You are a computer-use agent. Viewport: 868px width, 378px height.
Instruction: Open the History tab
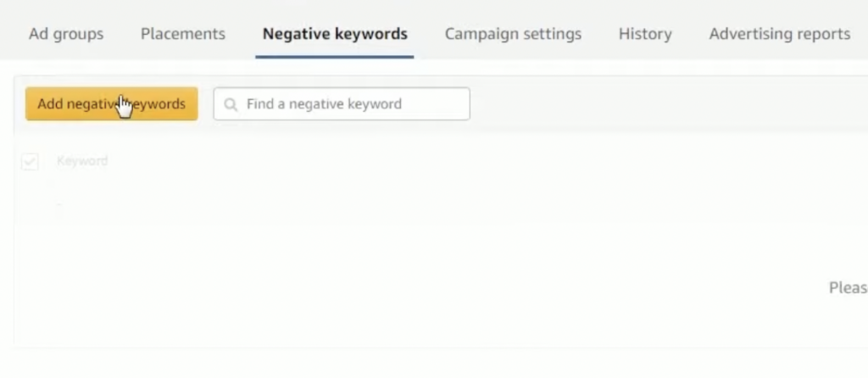[645, 34]
